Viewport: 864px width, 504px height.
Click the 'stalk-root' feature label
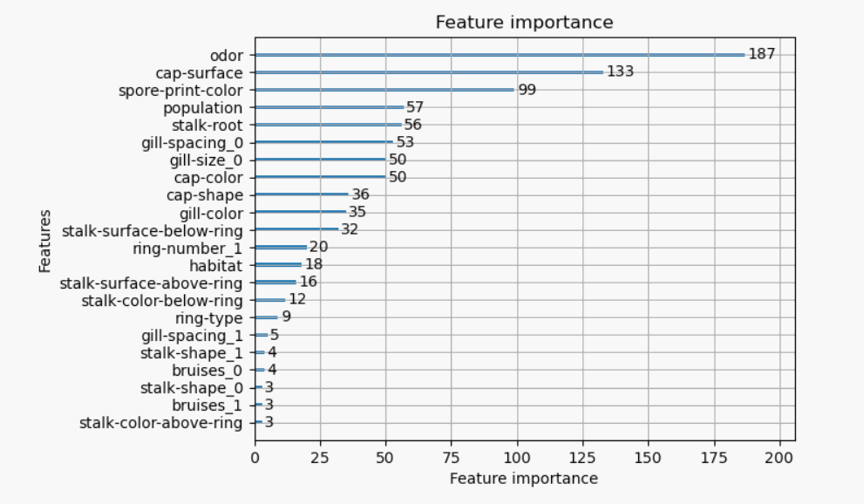coord(207,126)
